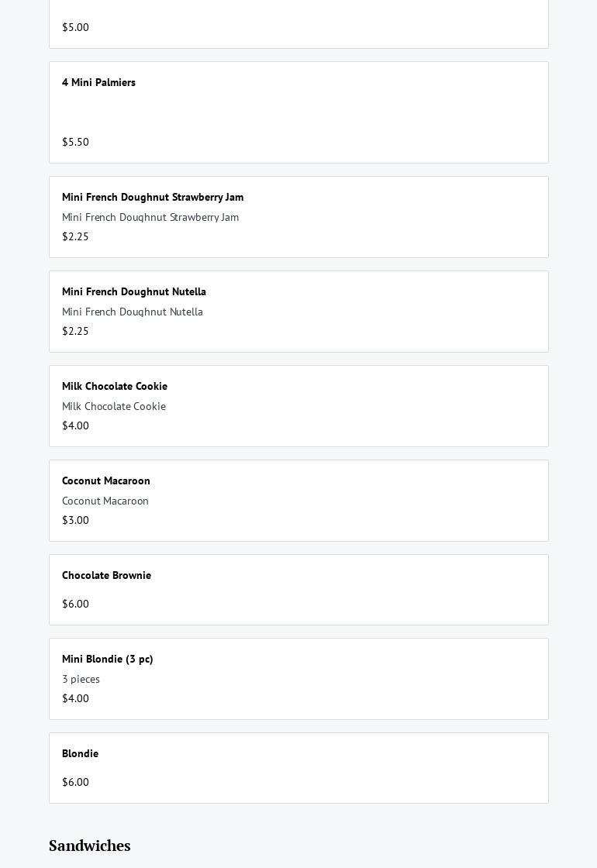
Task: Click the $6.00 Chocolate Brownie price
Action: point(75,604)
